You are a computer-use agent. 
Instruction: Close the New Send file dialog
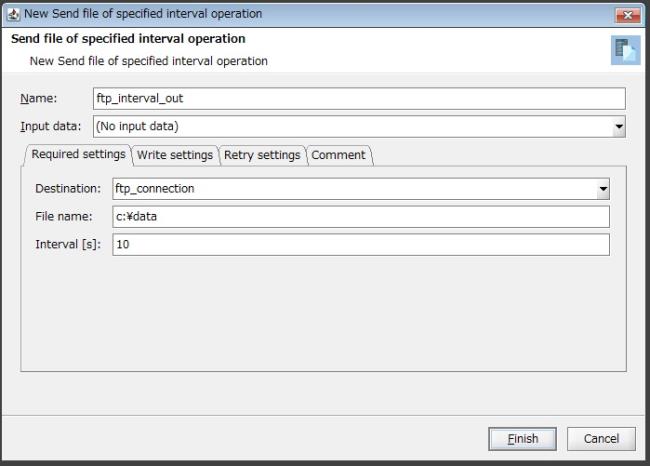628,15
